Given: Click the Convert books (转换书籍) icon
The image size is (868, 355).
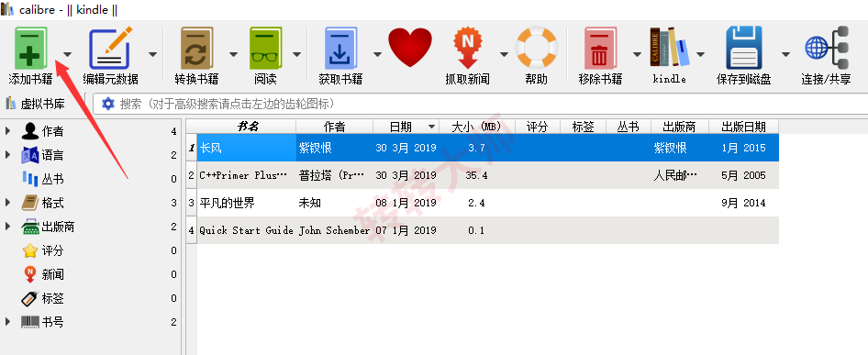Looking at the screenshot, I should 196,49.
